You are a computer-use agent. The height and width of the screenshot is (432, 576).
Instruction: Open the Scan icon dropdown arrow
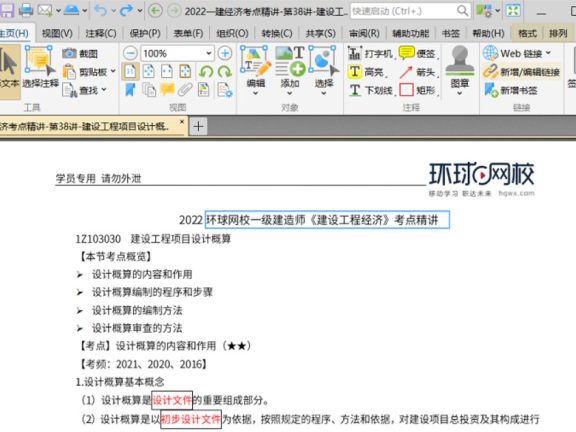coord(85,11)
